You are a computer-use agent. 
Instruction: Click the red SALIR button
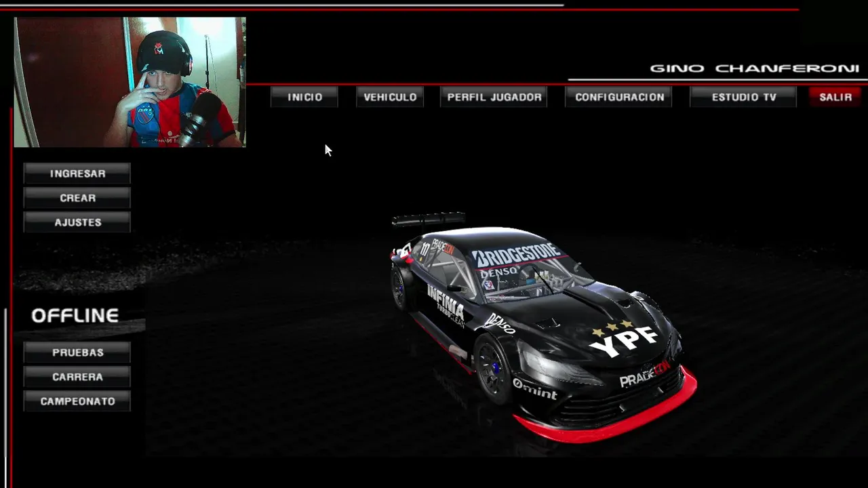tap(835, 97)
